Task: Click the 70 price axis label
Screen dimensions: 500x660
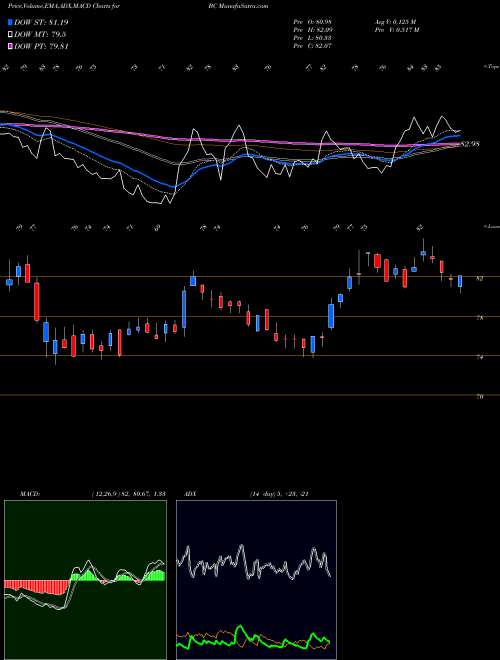Action: (x=480, y=397)
